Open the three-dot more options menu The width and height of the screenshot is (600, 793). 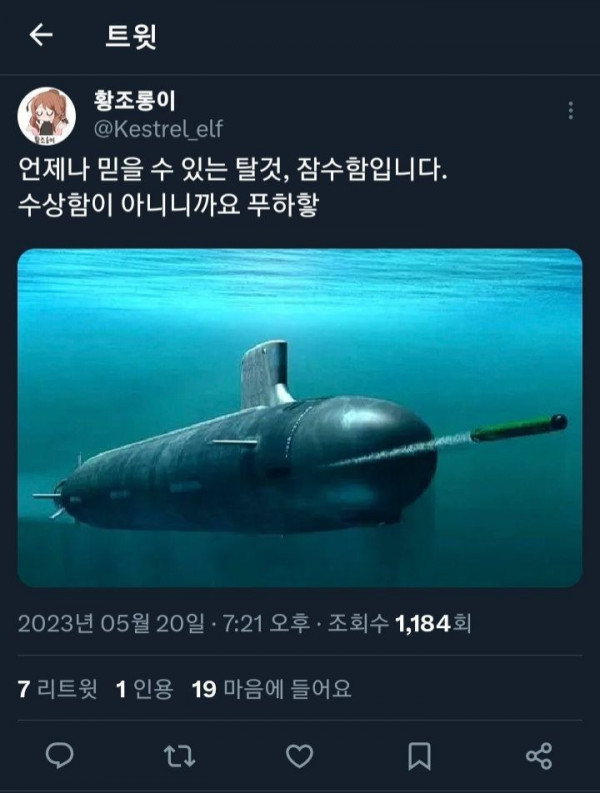click(571, 110)
